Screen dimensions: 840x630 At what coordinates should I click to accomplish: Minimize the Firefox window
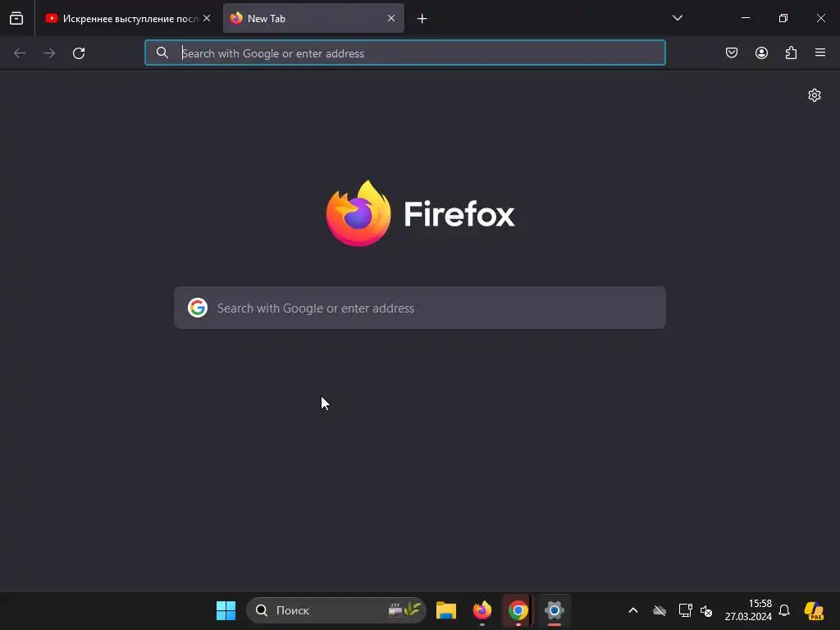746,18
